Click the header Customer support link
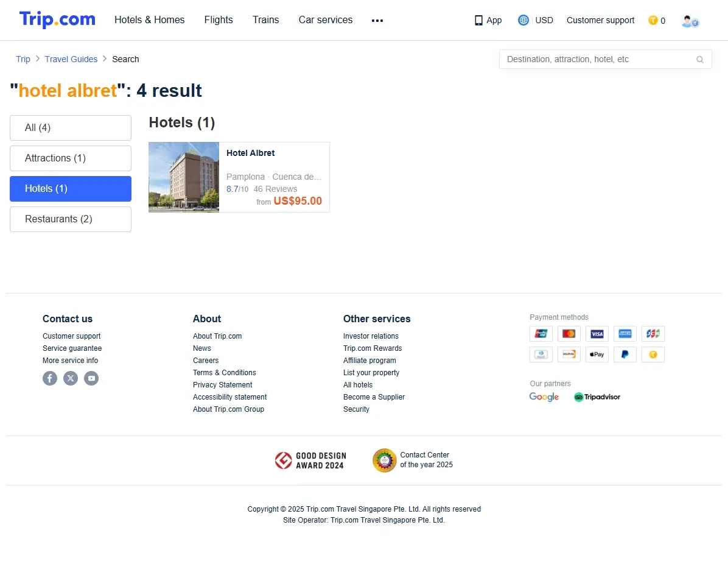 pyautogui.click(x=600, y=21)
